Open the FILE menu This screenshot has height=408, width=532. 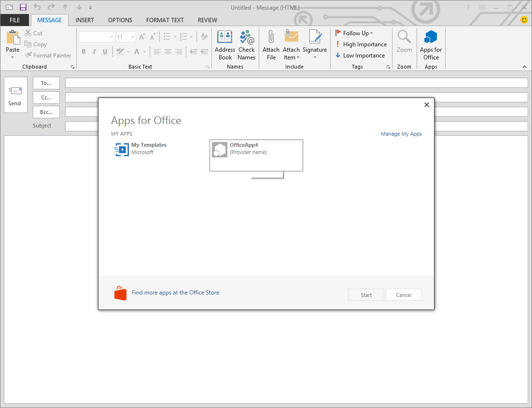[15, 20]
